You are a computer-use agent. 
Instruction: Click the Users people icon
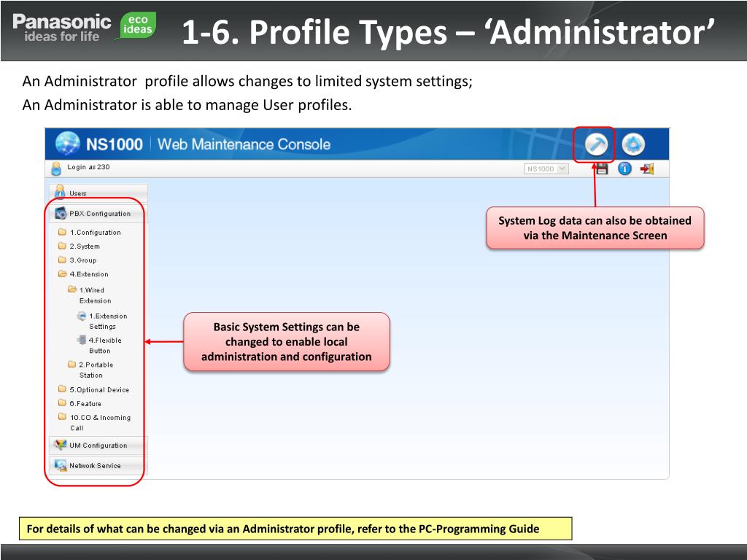(x=60, y=192)
